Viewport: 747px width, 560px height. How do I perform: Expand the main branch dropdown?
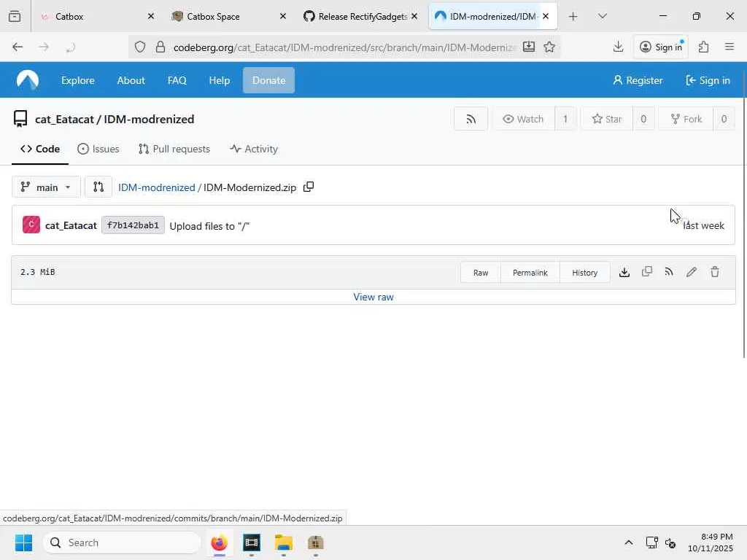coord(46,187)
